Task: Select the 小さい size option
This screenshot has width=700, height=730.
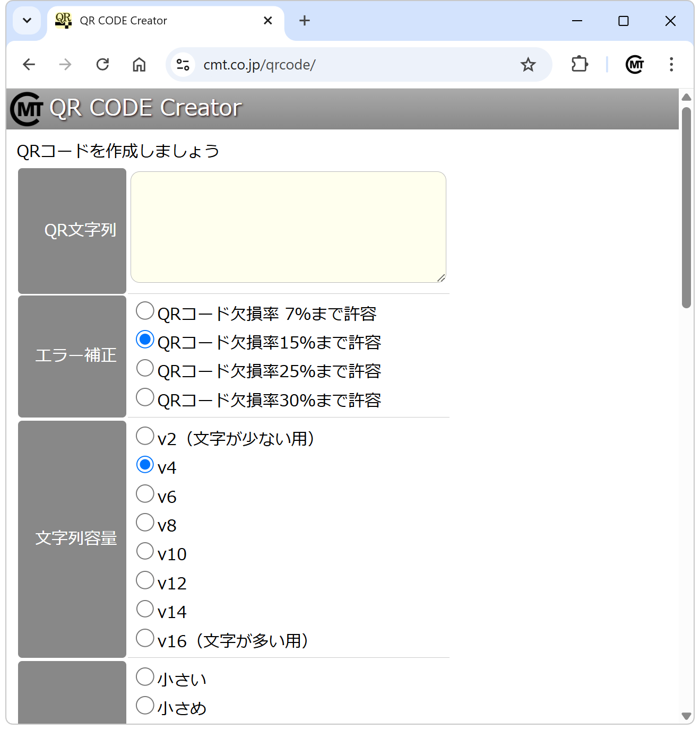Action: pyautogui.click(x=145, y=676)
